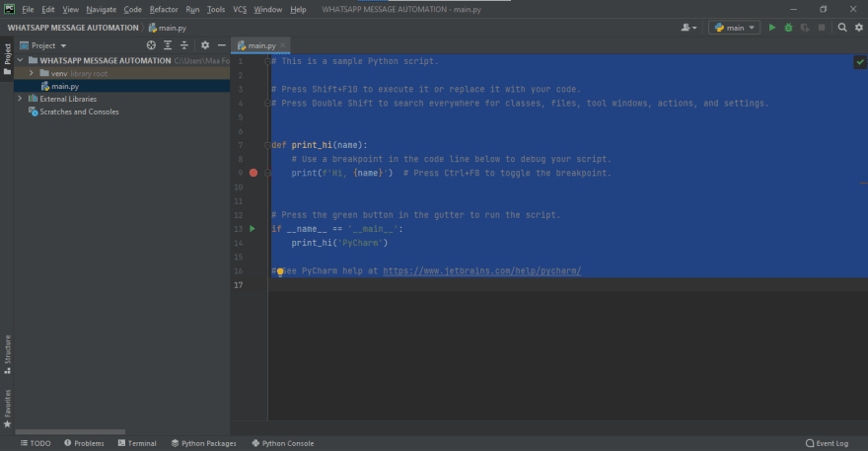Open the Terminal tool window
Screen dimensions: 868x451
click(137, 443)
